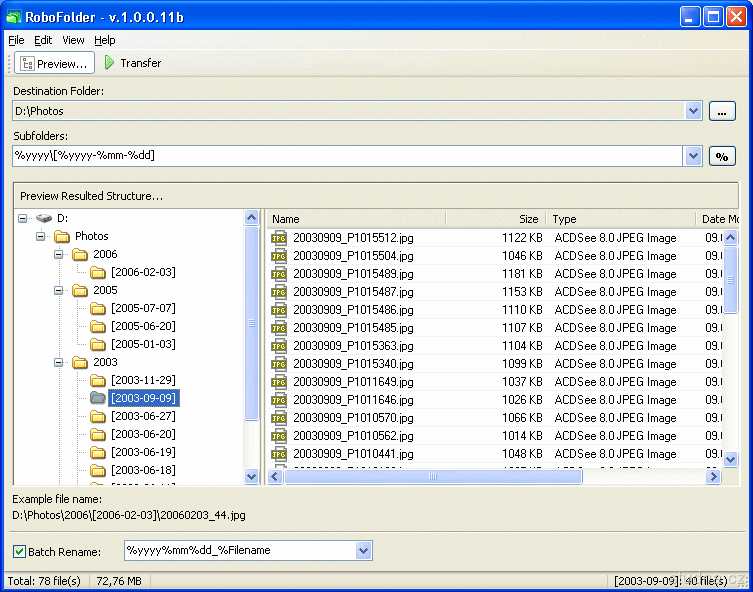
Task: Click folder icon for [2005-07-07]
Action: tap(98, 309)
